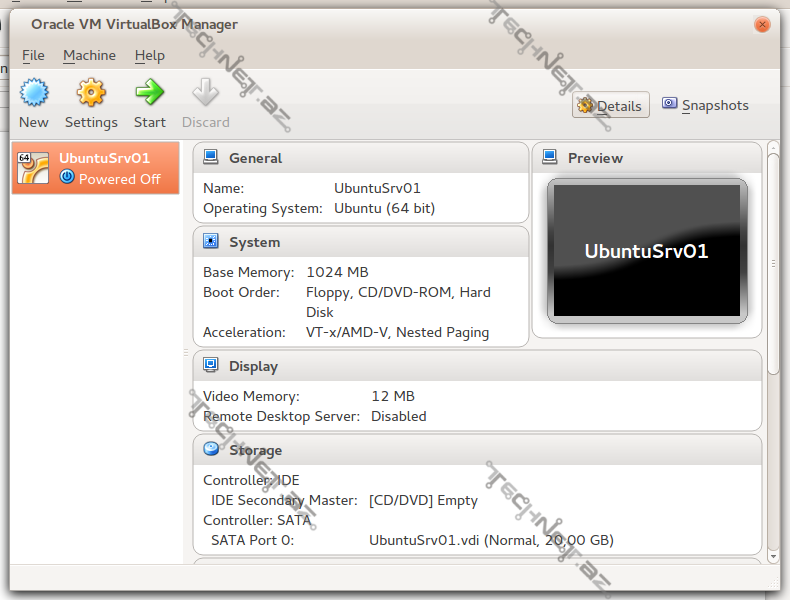Click the Display section screen icon
The height and width of the screenshot is (600, 790).
coord(211,365)
